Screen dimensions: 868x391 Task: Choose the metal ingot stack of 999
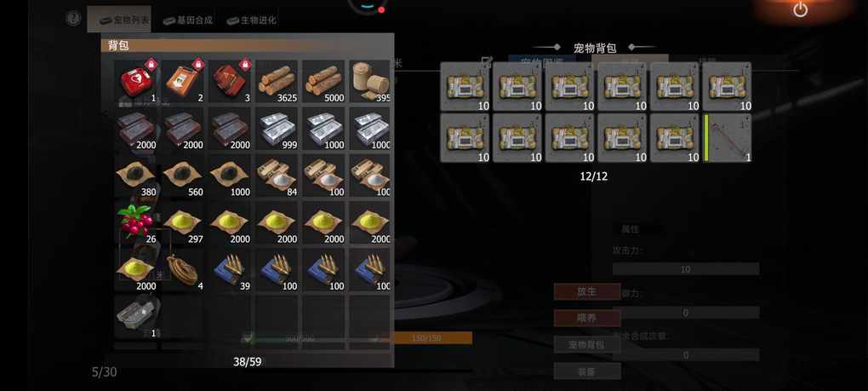tap(277, 129)
